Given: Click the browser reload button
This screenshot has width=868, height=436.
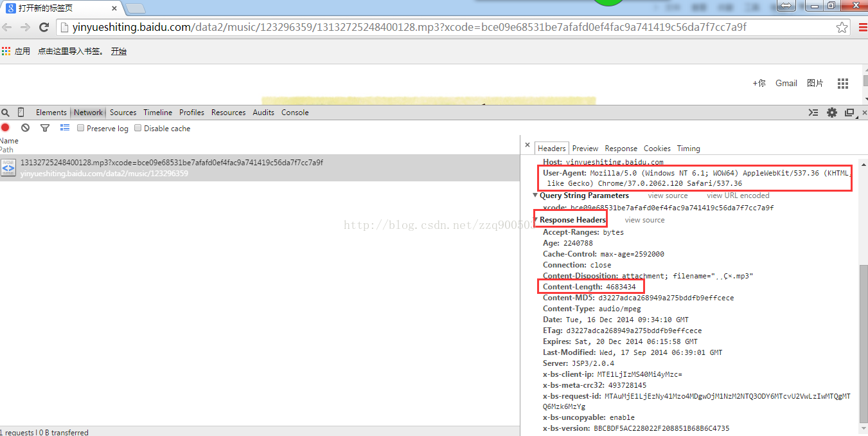Looking at the screenshot, I should [44, 27].
